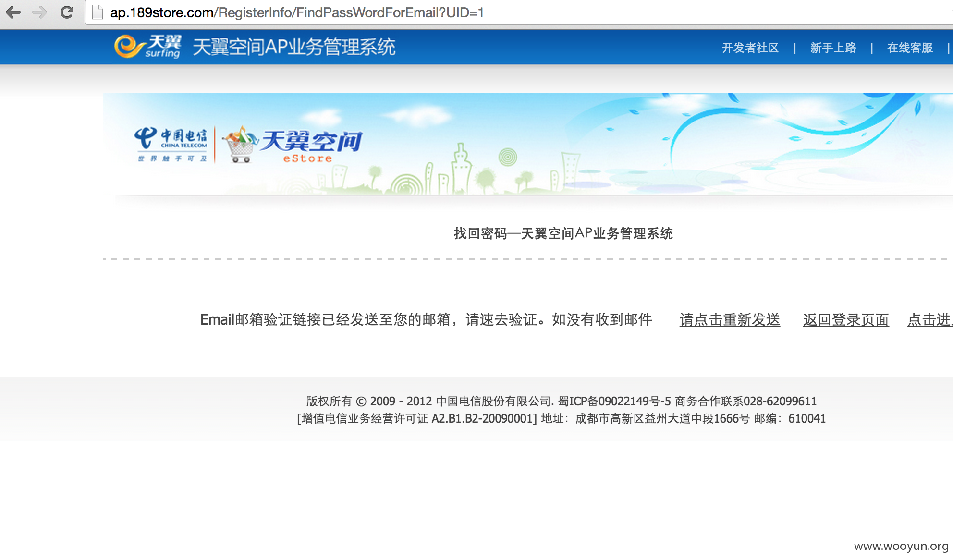Click the browser forward arrow
Viewport: 953px width, 560px height.
tap(40, 12)
